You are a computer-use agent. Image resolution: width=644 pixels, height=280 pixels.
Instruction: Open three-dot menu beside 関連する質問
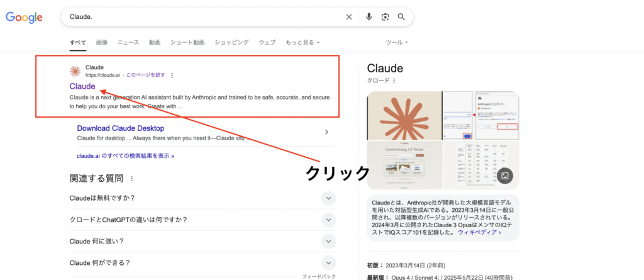[x=132, y=179]
